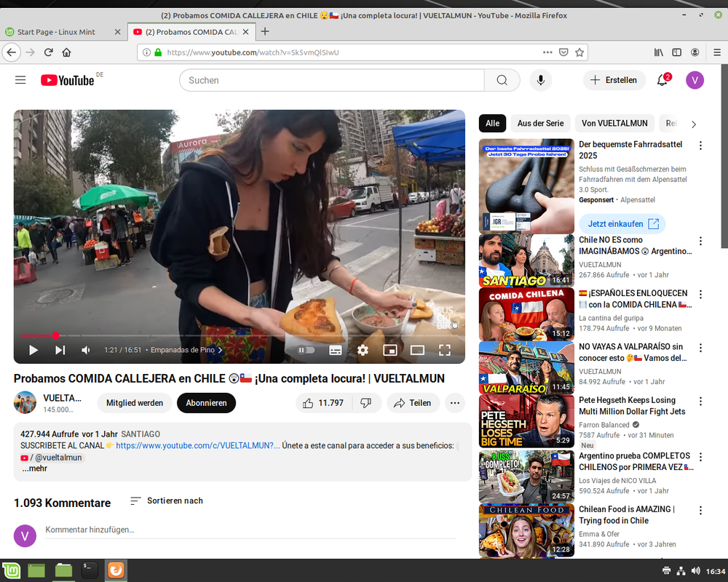Screen dimensions: 728x582
Task: Switch to theater mode
Action: pyautogui.click(x=417, y=350)
